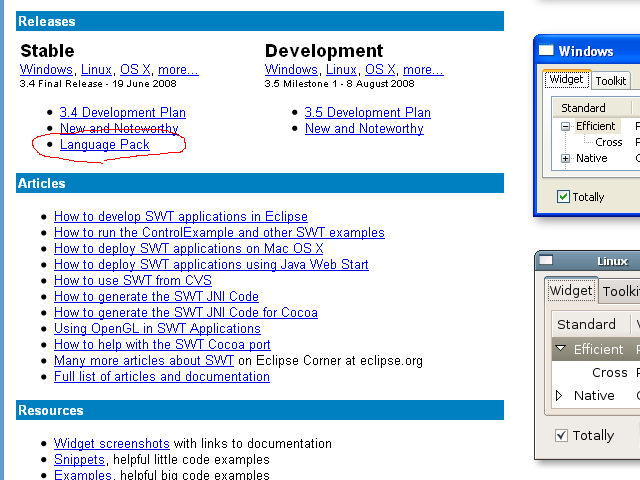Click the Stable heading
The height and width of the screenshot is (480, 640).
click(x=47, y=51)
